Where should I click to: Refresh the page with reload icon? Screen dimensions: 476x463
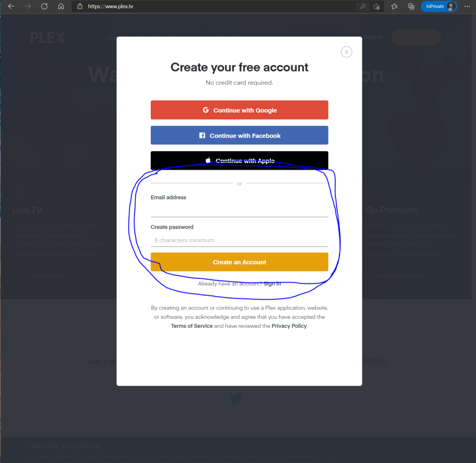(44, 6)
